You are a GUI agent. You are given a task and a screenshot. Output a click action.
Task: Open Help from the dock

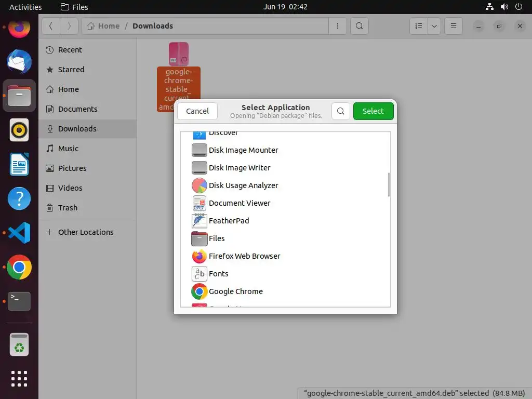(x=19, y=198)
